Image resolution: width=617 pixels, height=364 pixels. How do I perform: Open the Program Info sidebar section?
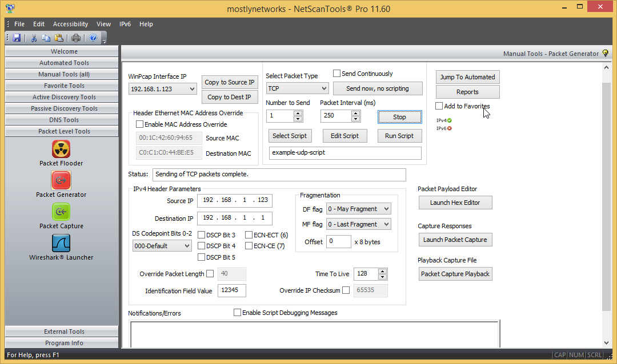point(62,343)
